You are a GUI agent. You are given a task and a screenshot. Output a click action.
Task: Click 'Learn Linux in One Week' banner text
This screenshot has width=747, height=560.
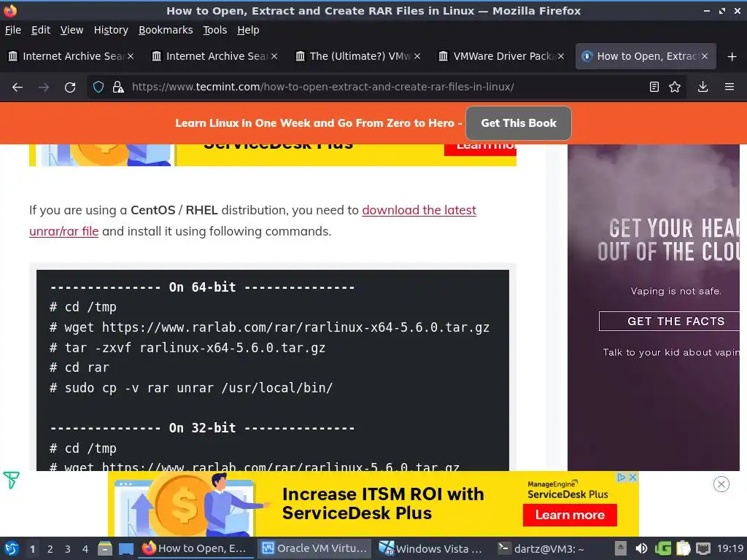coord(319,123)
